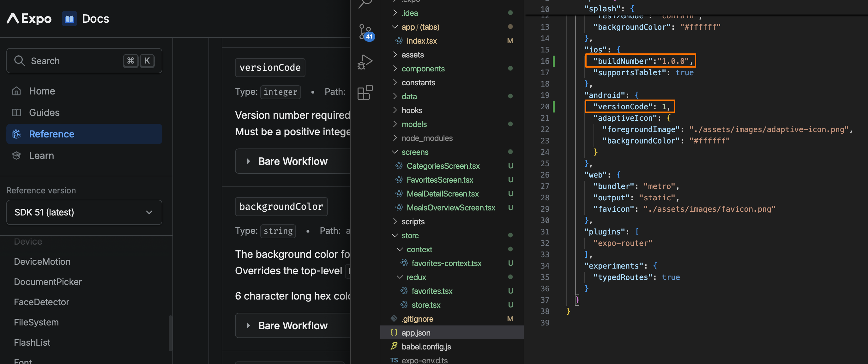Go to Learn in Expo Docs

click(84, 155)
